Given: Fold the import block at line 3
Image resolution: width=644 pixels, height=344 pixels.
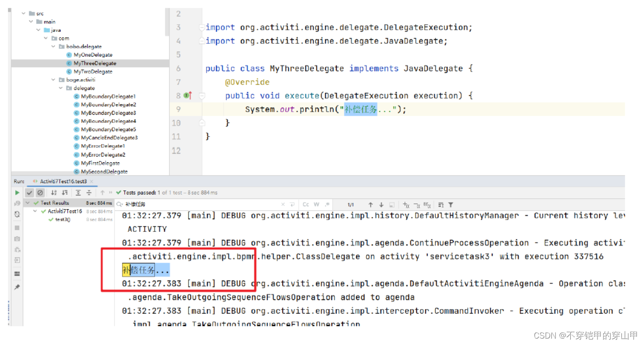Looking at the screenshot, I should tap(202, 28).
